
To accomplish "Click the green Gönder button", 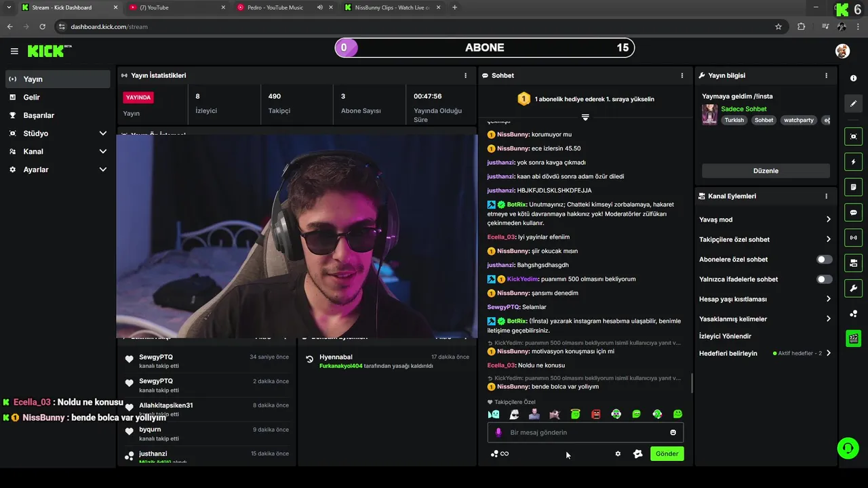I will point(667,454).
